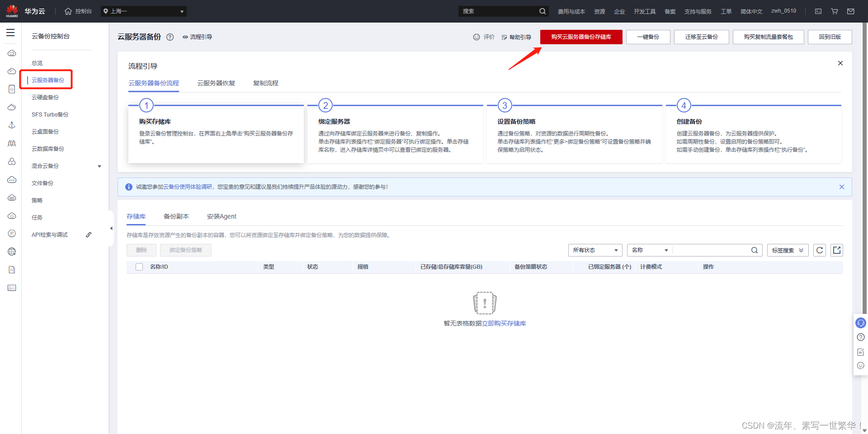The height and width of the screenshot is (434, 868).
Task: Tick the select-all checkbox by 名称/ID
Action: pos(139,267)
